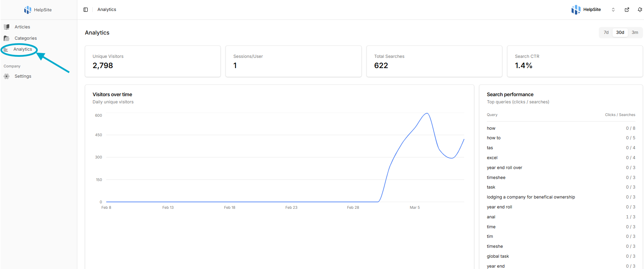
Task: Open help site in external link icon
Action: click(627, 10)
